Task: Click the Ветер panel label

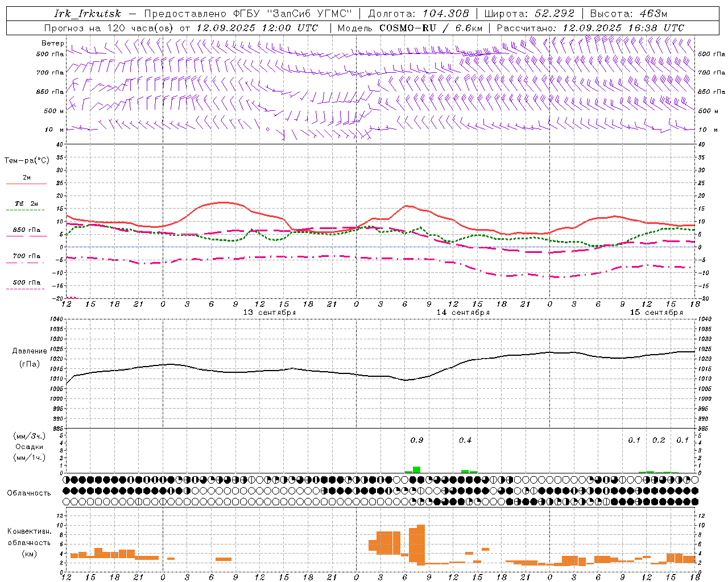Action: 53,43
